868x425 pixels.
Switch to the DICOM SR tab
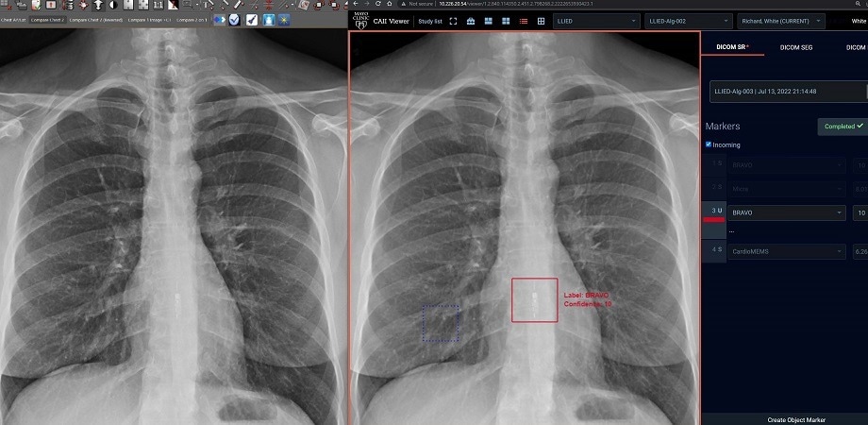732,47
